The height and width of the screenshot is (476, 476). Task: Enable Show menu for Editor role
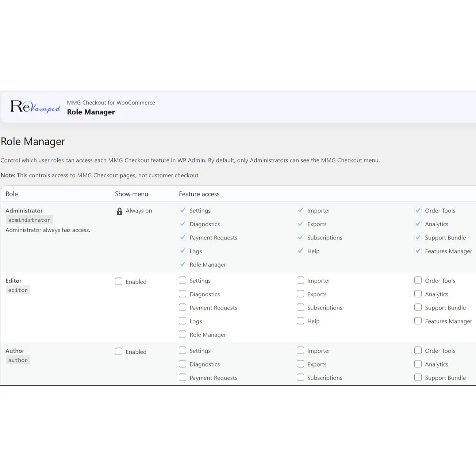119,281
